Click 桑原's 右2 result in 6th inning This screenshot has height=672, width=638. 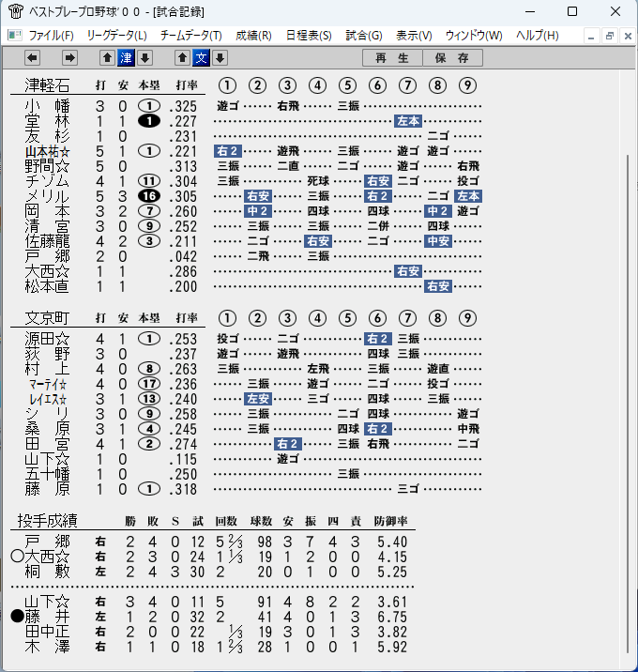pyautogui.click(x=378, y=429)
